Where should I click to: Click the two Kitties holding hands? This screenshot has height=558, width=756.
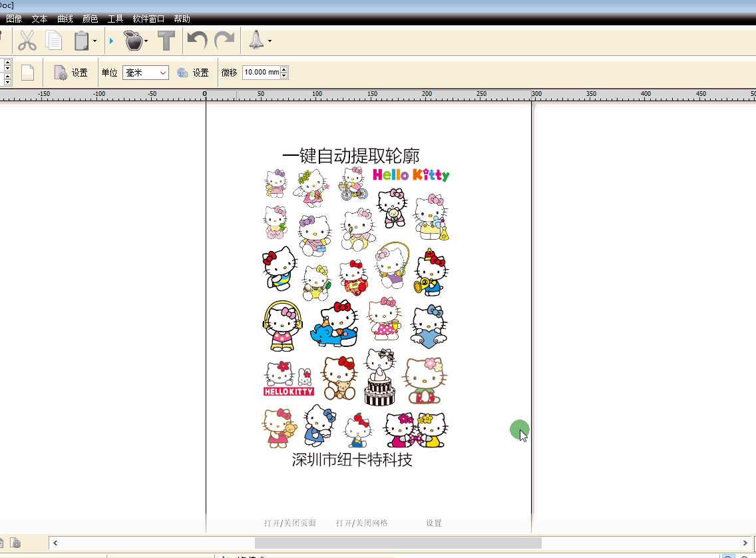pos(416,429)
